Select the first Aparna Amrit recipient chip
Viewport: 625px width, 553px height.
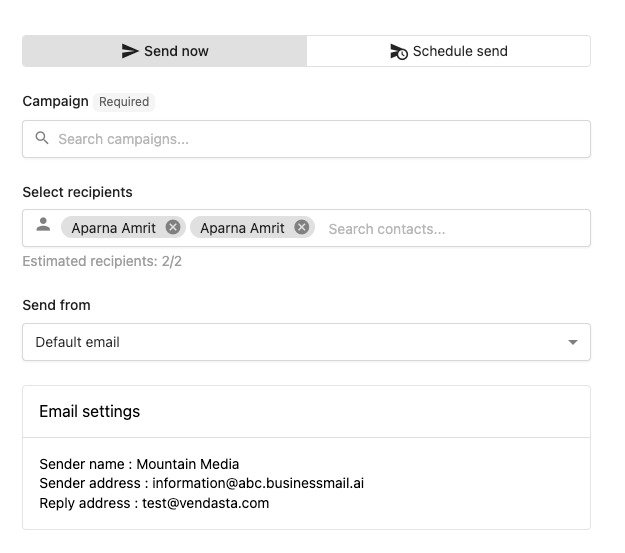coord(113,228)
